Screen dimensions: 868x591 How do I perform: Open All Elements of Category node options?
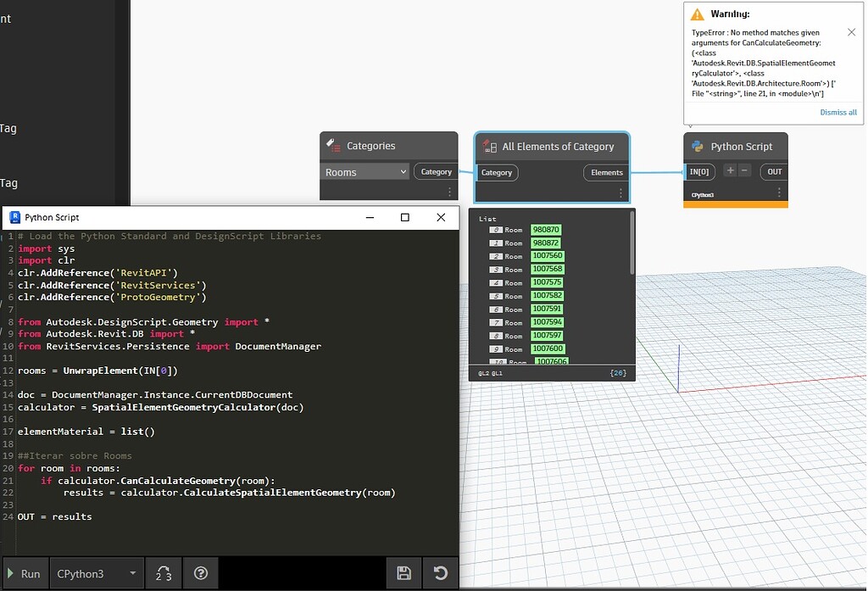[x=620, y=192]
